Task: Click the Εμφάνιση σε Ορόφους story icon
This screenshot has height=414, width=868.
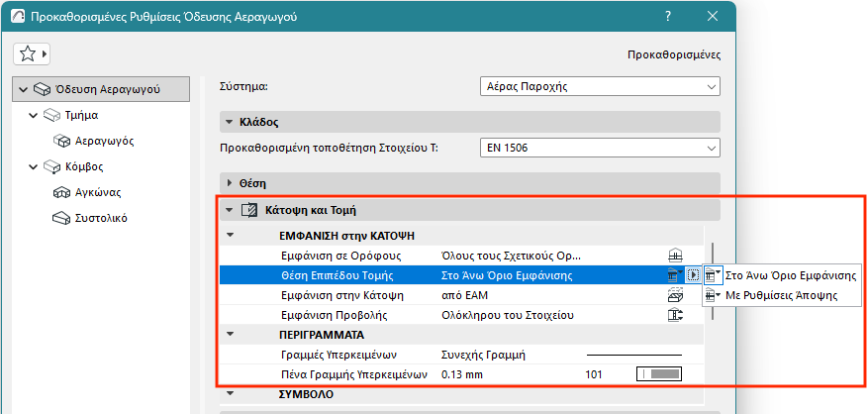Action: pos(676,255)
